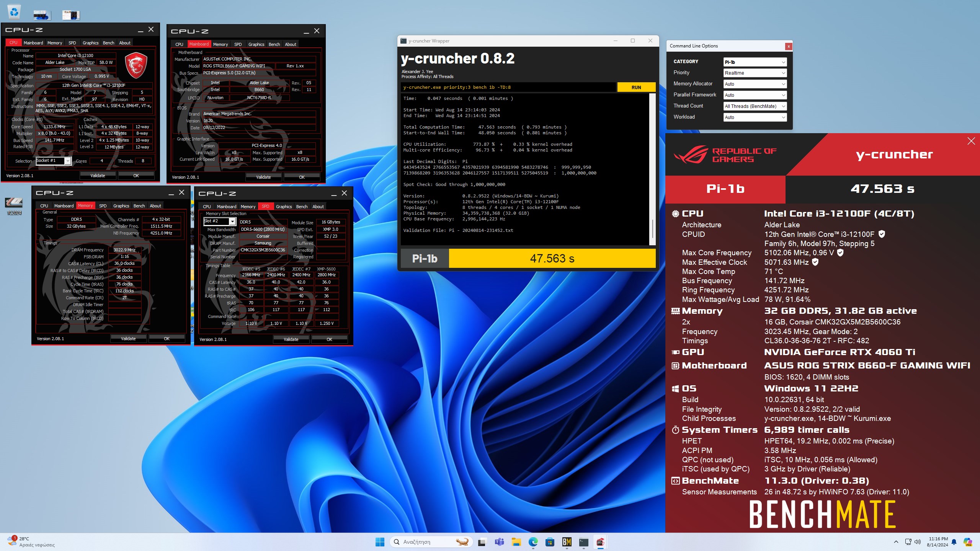Open network status tray icon
This screenshot has width=980, height=551.
(908, 542)
